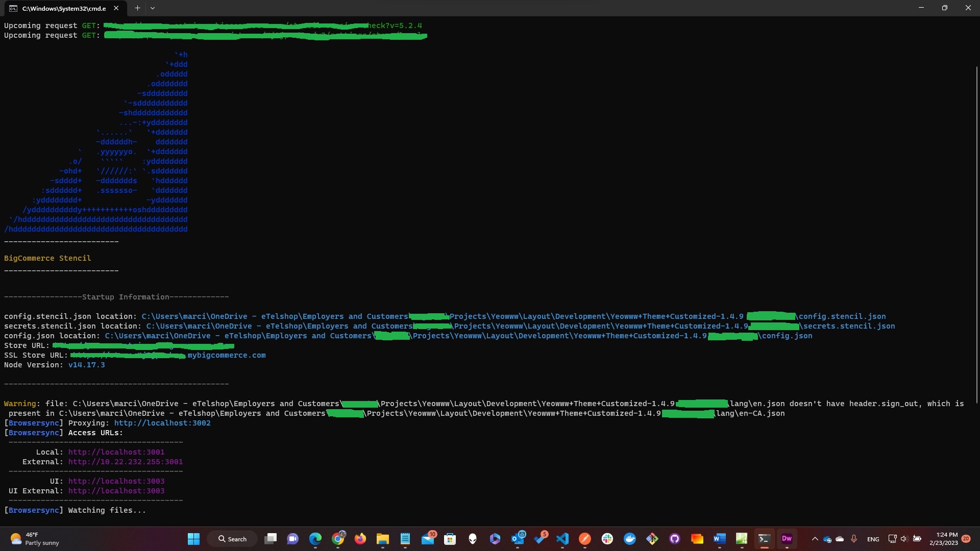Click the microphone tray icon
The width and height of the screenshot is (980, 551).
click(x=854, y=539)
